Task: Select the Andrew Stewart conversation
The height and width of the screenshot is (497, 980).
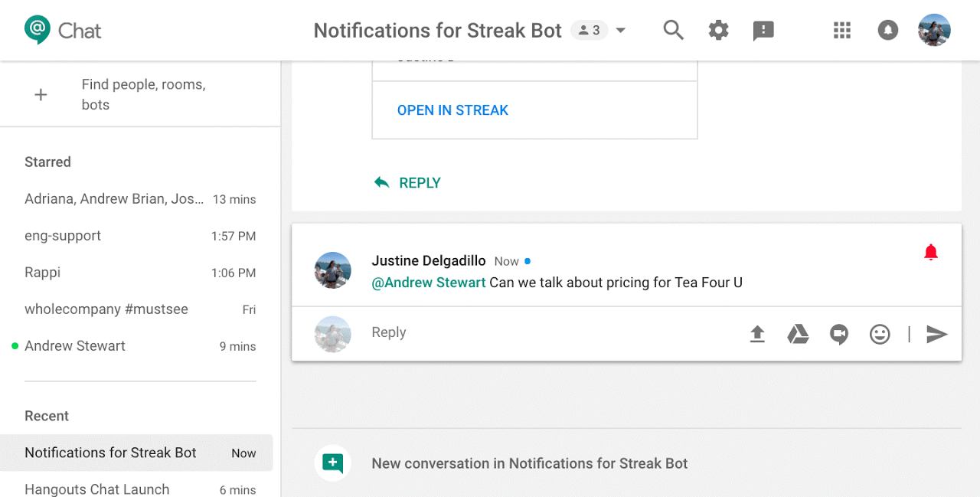Action: pos(75,346)
